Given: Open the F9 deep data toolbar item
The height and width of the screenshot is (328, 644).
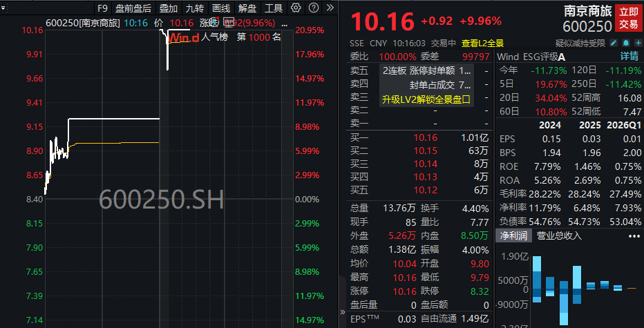Looking at the screenshot, I should coord(102,8).
